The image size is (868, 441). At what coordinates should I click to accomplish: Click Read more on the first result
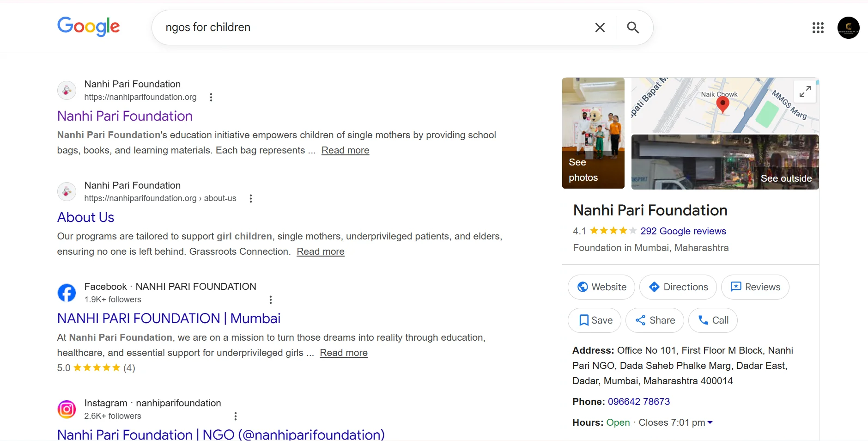(x=345, y=150)
